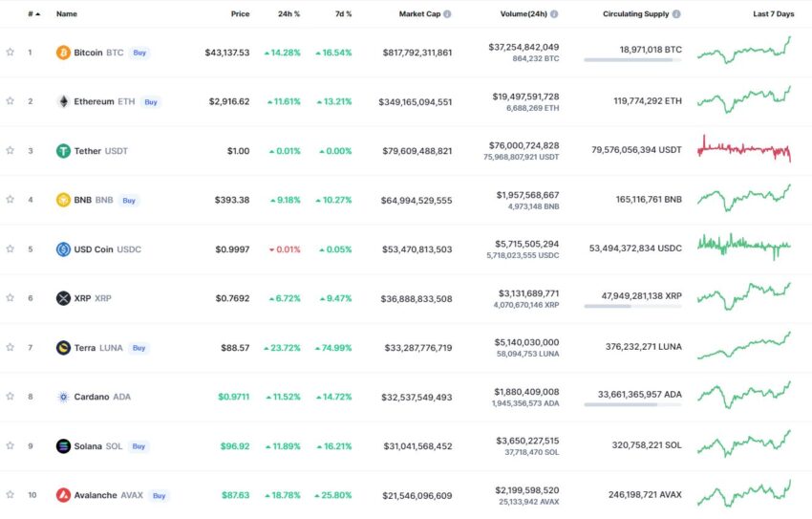This screenshot has height=519, width=812.
Task: Click USD Coin 24h change 0.01%
Action: point(285,249)
